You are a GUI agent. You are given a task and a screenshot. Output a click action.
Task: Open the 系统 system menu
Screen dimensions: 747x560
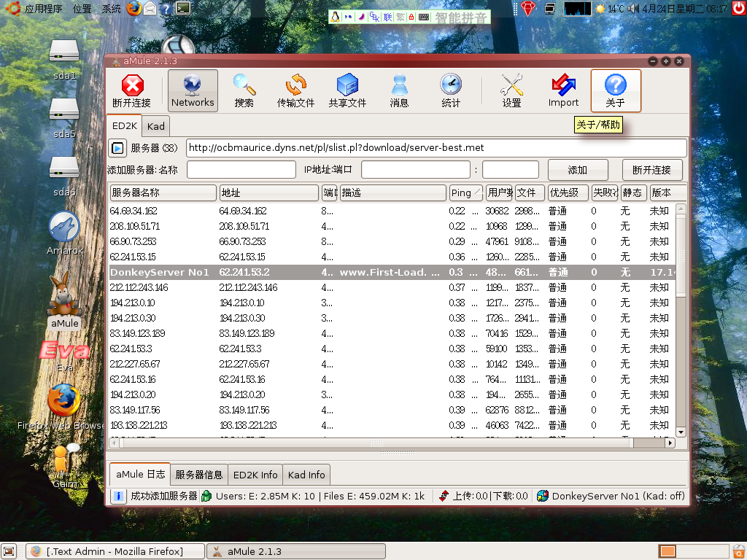[x=111, y=9]
